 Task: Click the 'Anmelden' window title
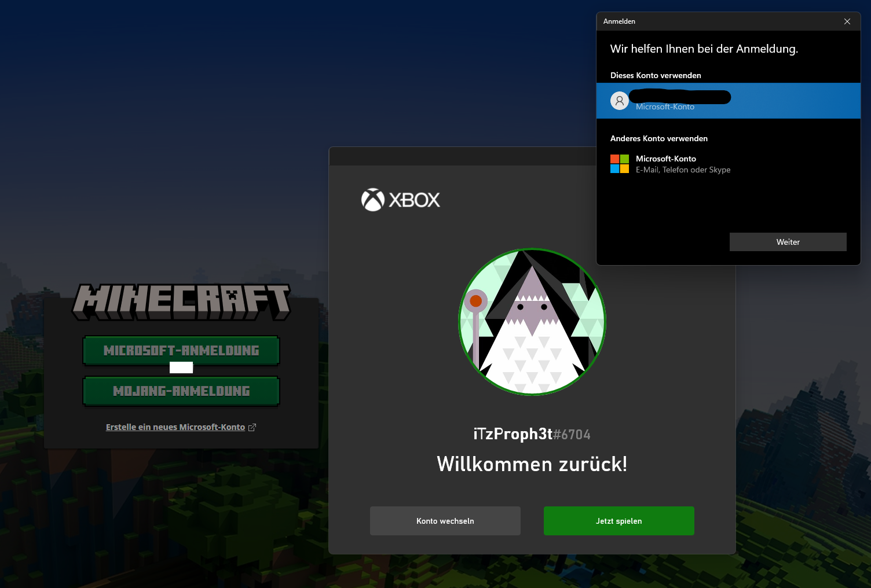coord(619,21)
